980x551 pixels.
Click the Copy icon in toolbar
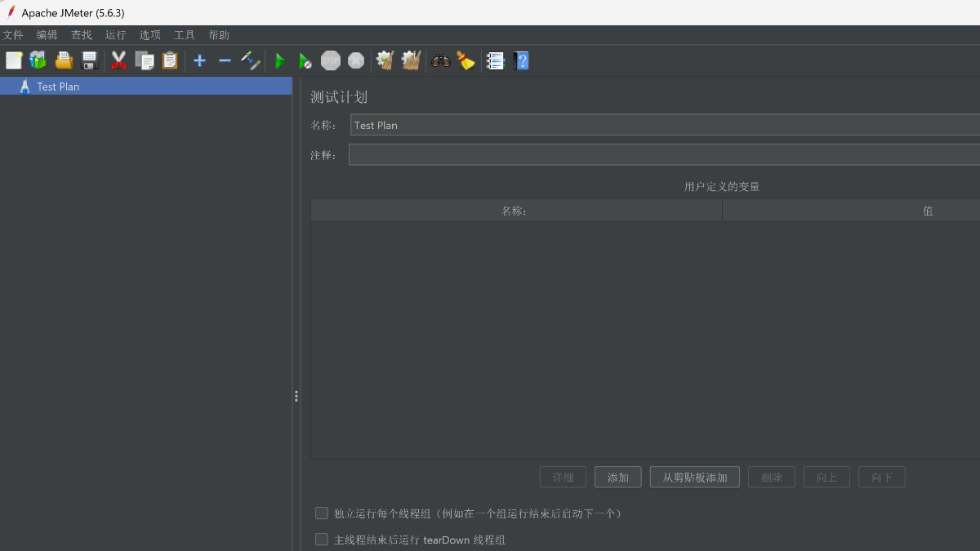point(145,60)
